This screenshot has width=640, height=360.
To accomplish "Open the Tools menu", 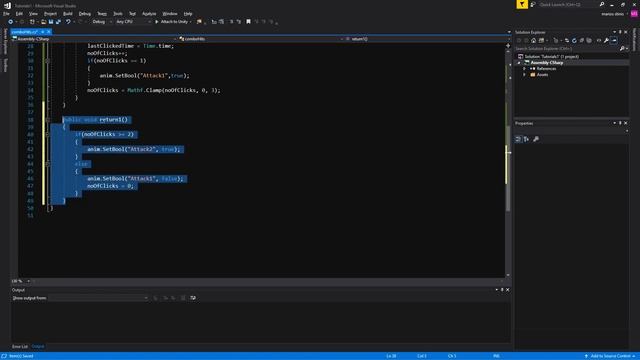I will click(x=118, y=13).
